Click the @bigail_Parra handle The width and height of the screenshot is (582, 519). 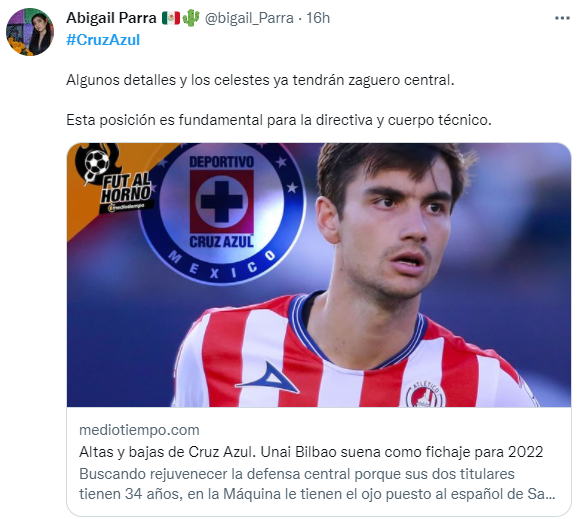(x=249, y=18)
